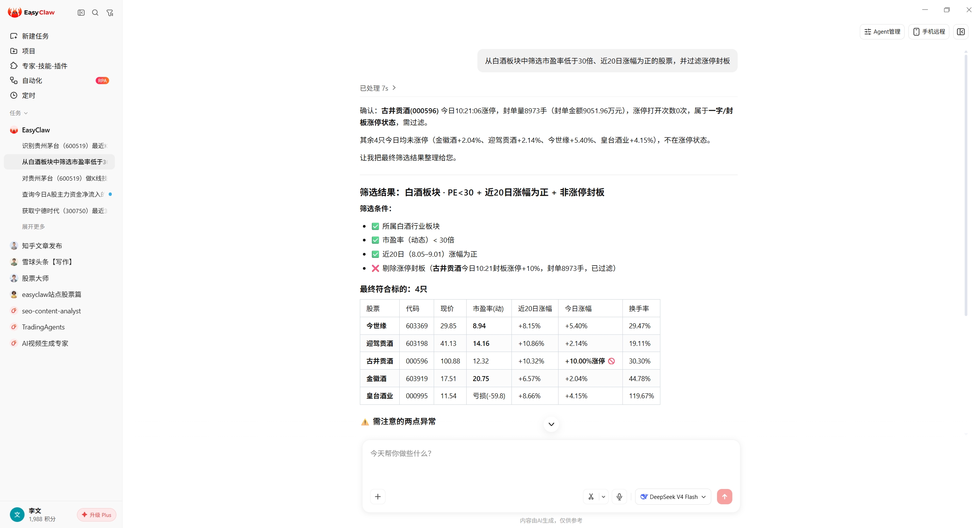Expand the 已处理 7s processing details
This screenshot has height=528, width=980.
pos(378,88)
